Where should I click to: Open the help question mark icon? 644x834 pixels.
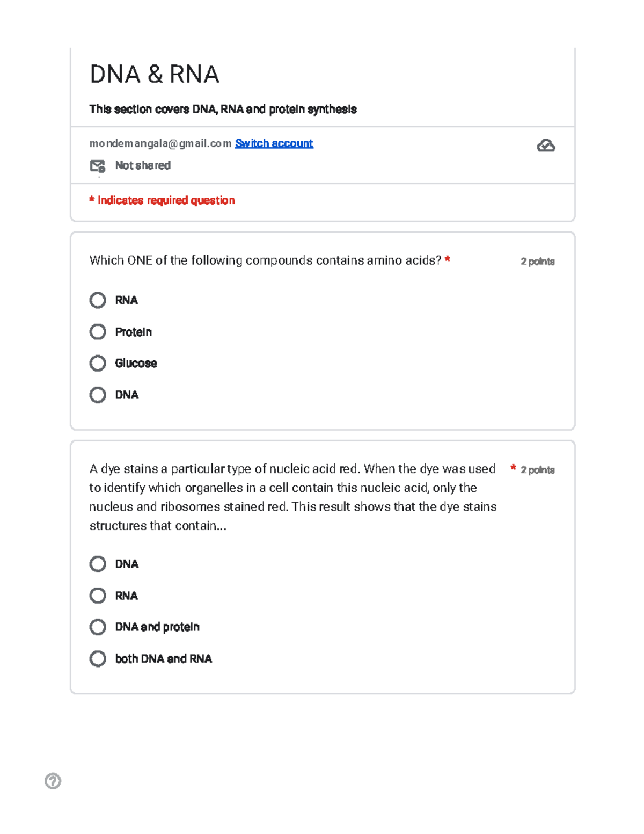(x=53, y=781)
